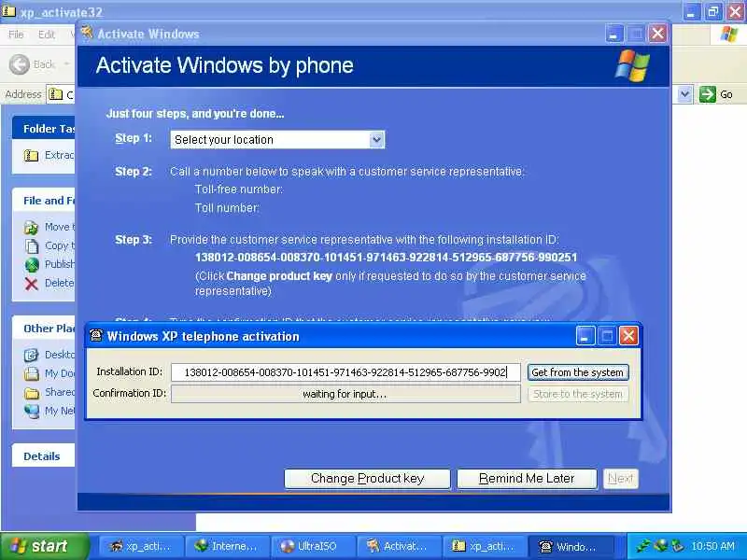
Task: Click the Details panel header
Action: click(x=43, y=456)
